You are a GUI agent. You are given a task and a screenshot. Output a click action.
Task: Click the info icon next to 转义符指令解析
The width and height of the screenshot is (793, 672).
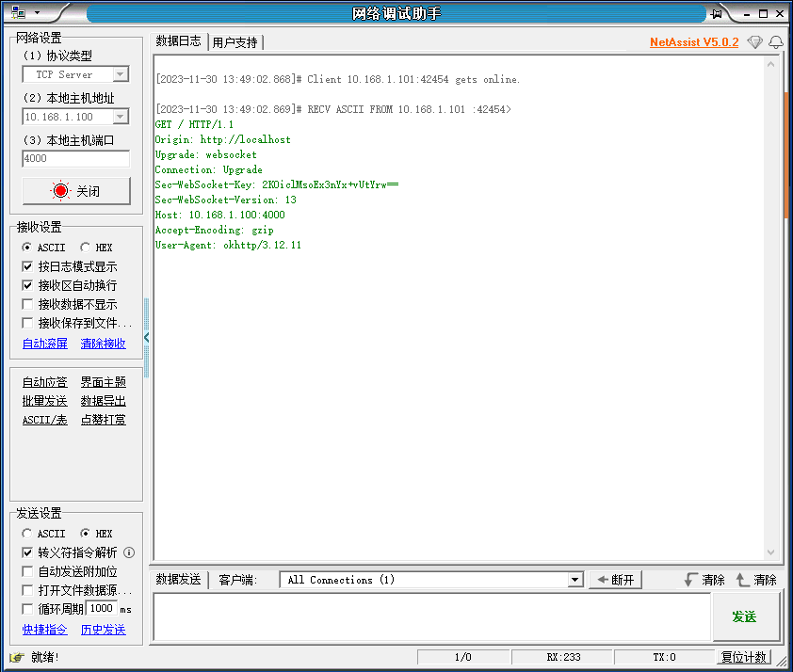point(130,552)
